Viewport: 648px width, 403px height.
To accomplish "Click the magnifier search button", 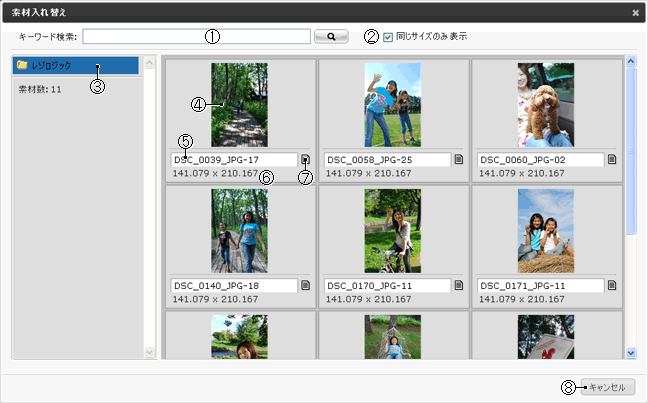I will pyautogui.click(x=331, y=36).
